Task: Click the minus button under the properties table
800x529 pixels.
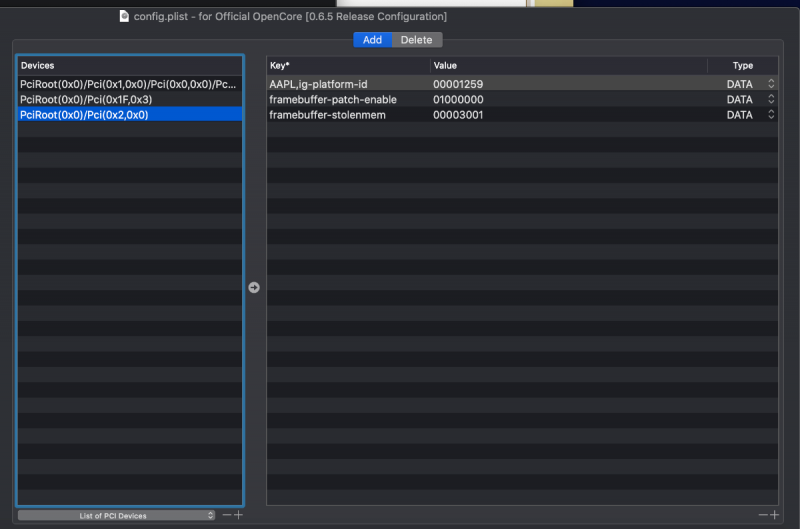Action: click(763, 515)
